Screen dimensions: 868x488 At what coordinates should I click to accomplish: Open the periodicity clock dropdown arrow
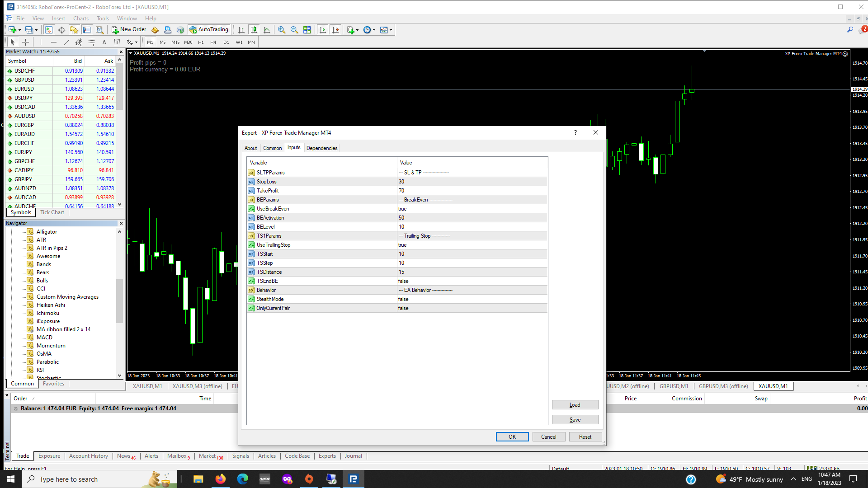pyautogui.click(x=374, y=30)
